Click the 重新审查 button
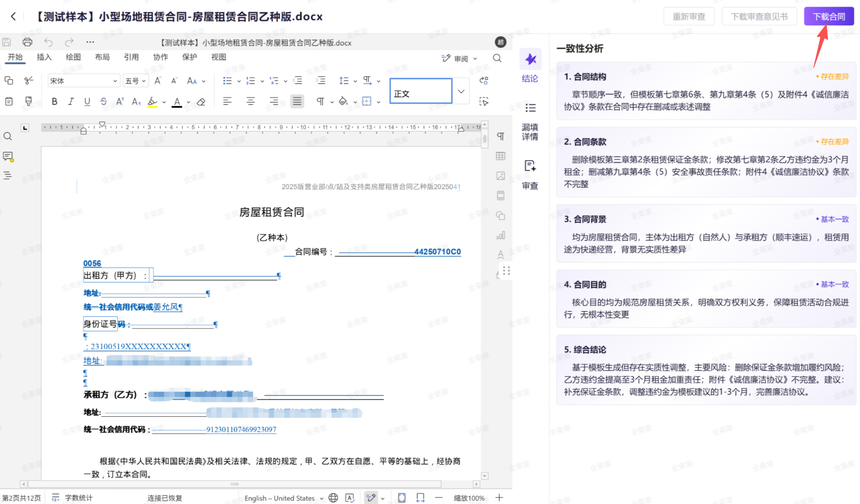This screenshot has height=504, width=860. click(689, 17)
